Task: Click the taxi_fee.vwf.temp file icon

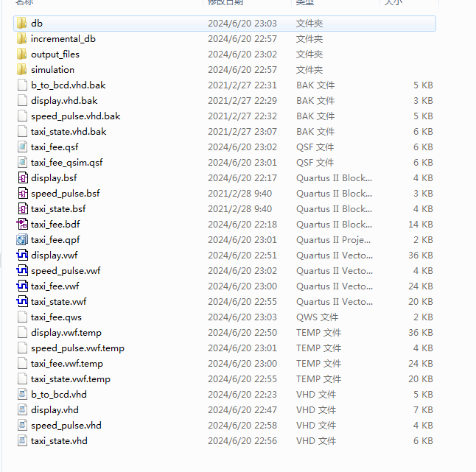Action: click(22, 364)
